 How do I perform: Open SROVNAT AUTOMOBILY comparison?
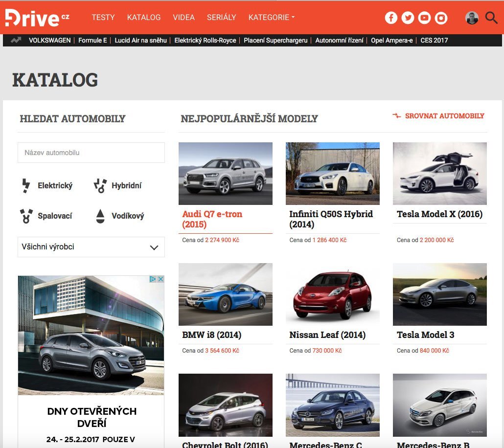pyautogui.click(x=444, y=116)
